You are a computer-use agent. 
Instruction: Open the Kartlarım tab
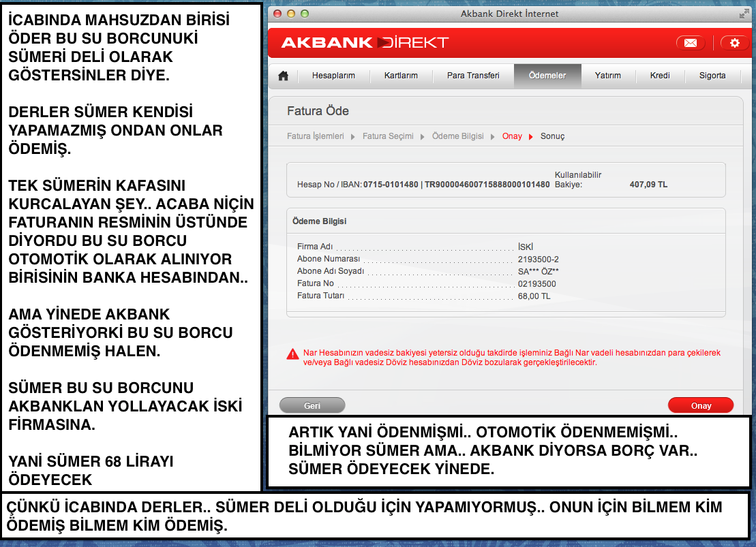(x=401, y=76)
